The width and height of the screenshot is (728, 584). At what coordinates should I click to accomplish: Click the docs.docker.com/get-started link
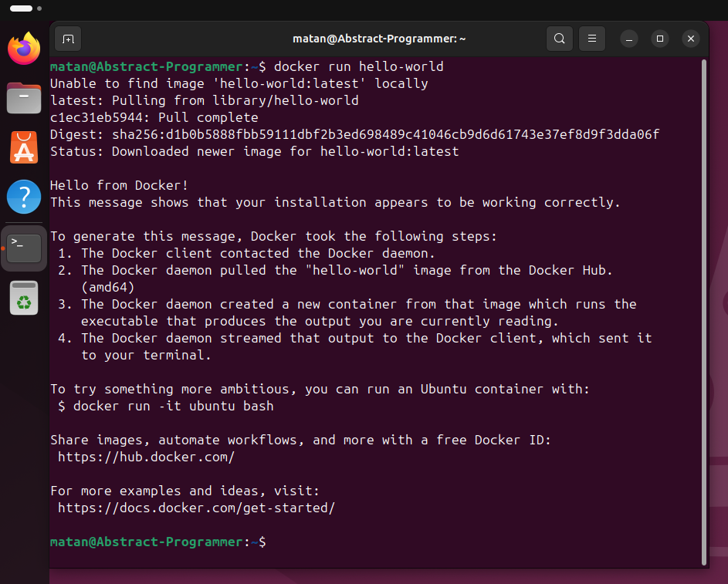tap(196, 508)
